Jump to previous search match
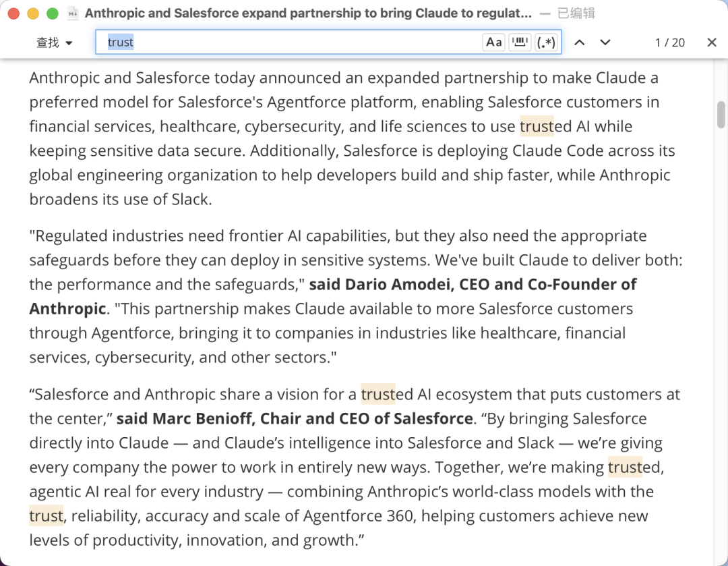The image size is (728, 566). pos(580,43)
